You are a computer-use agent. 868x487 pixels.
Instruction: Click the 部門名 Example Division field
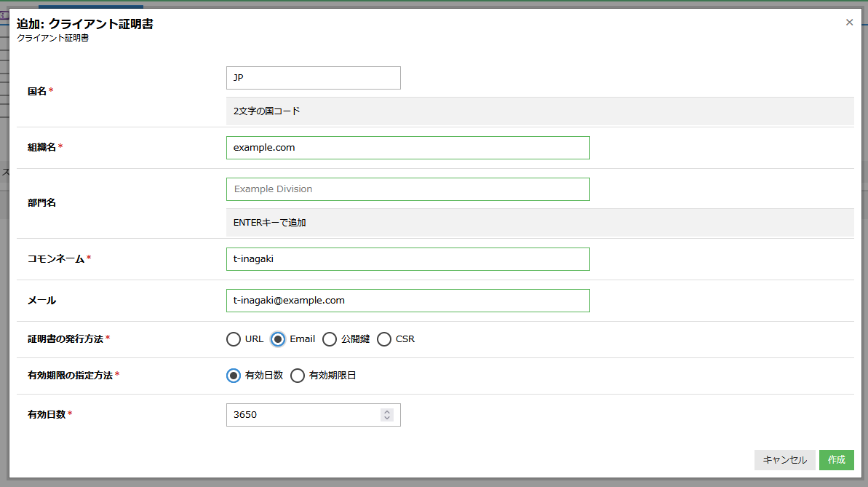coord(407,189)
